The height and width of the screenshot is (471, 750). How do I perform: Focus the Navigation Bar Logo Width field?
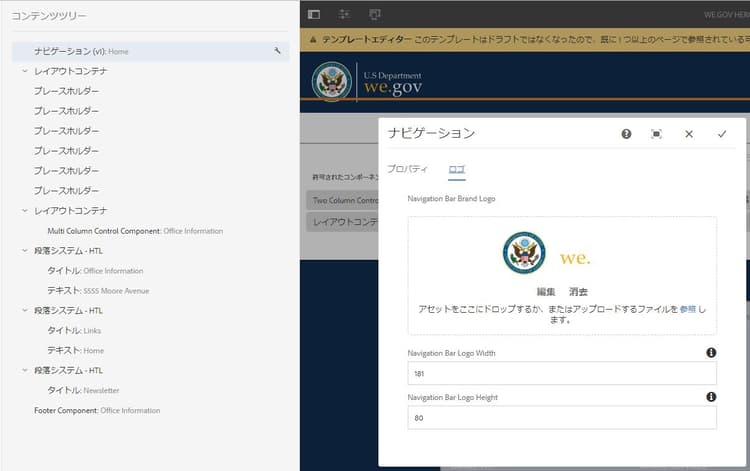click(x=562, y=373)
